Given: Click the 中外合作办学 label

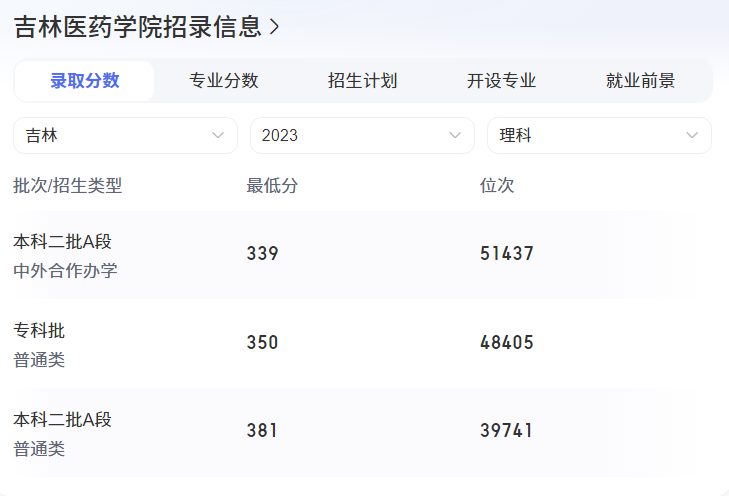Looking at the screenshot, I should click(66, 271).
